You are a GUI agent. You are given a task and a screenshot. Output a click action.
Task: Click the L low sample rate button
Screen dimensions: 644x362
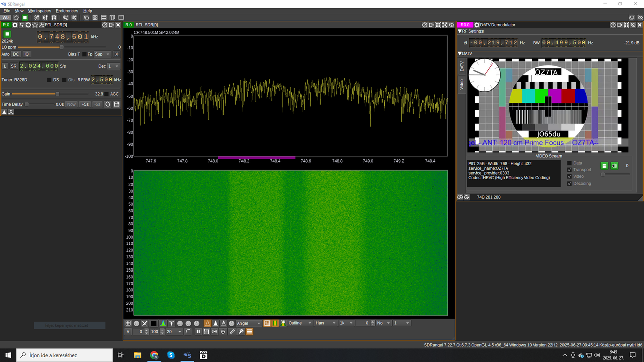tap(5, 66)
